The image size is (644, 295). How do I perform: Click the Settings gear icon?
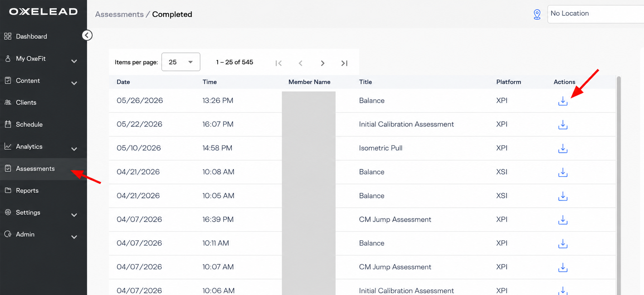tap(8, 212)
